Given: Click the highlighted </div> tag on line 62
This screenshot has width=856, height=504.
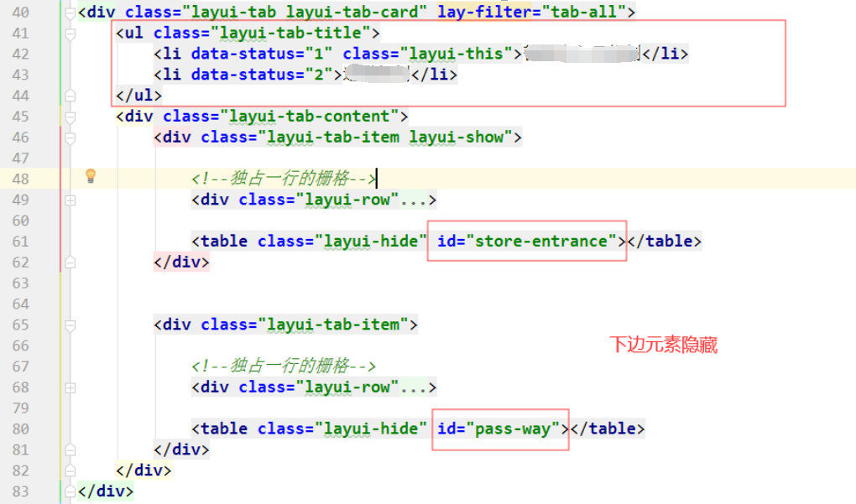Looking at the screenshot, I should coord(181,262).
